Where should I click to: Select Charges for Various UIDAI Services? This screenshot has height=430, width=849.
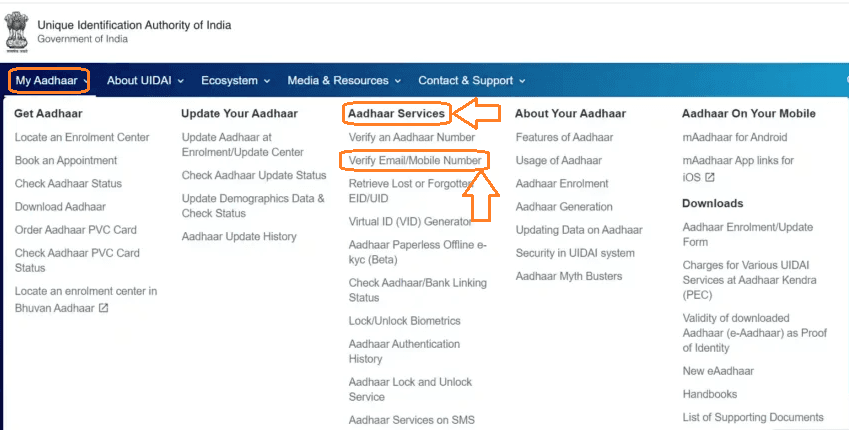[x=749, y=280]
